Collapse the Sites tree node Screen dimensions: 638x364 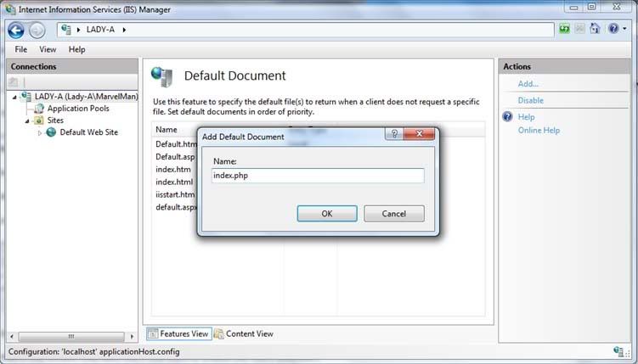click(x=27, y=121)
